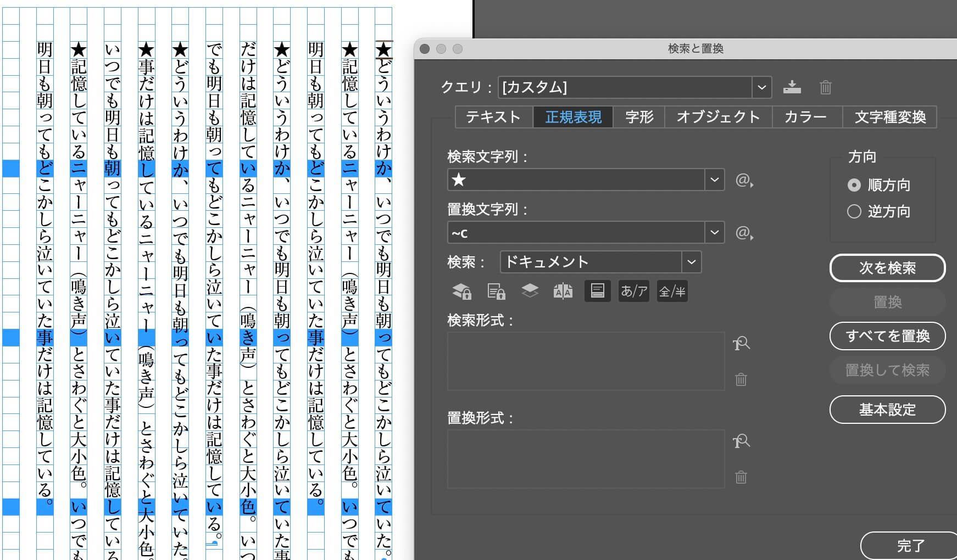
Task: Click the save query icon
Action: (792, 87)
